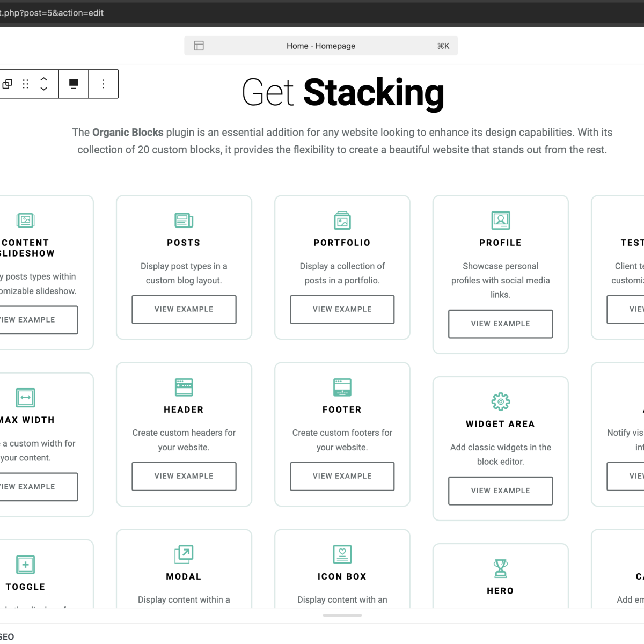Click the bold "Organic Blocks" text
The height and width of the screenshot is (644, 644).
click(x=128, y=133)
